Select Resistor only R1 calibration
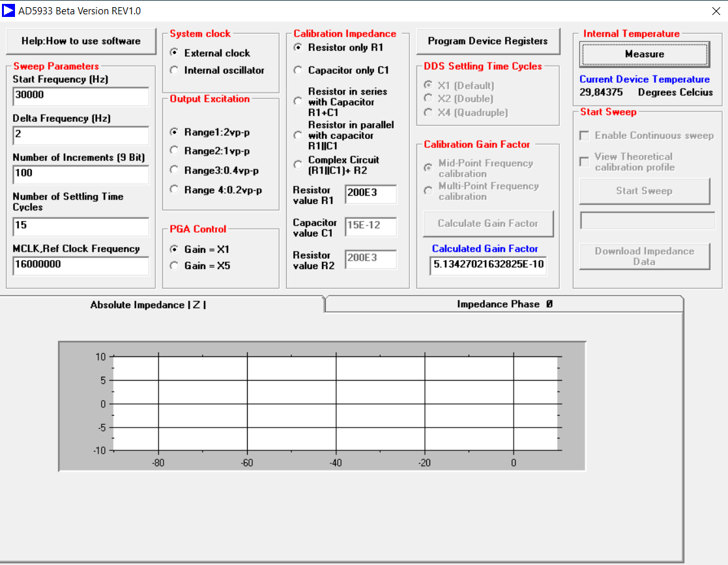Screen dimensions: 728x565 [338, 48]
